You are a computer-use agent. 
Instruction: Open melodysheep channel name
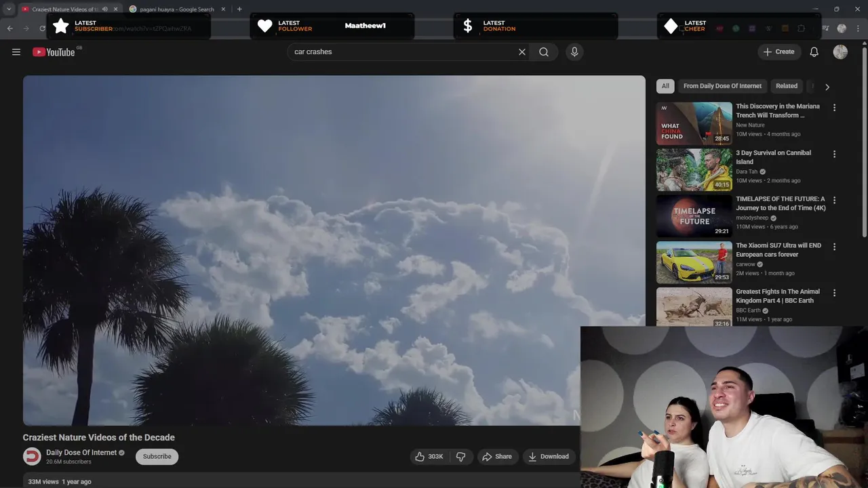click(751, 218)
